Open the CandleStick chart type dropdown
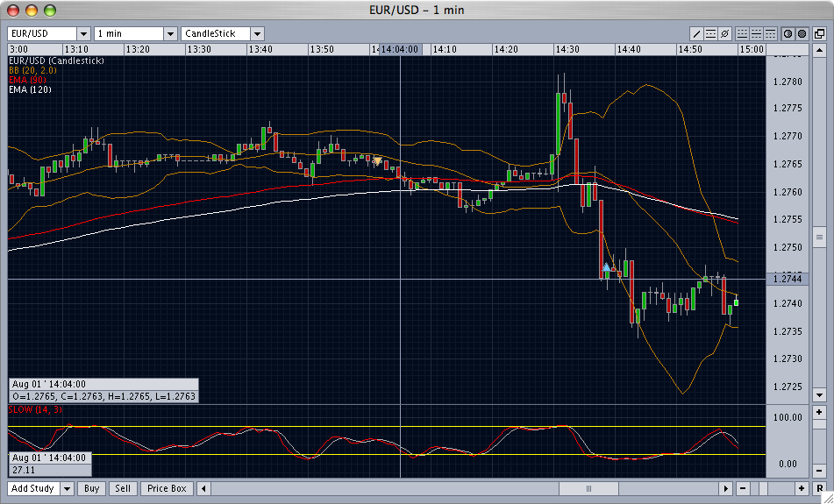This screenshot has width=834, height=504. tap(258, 34)
